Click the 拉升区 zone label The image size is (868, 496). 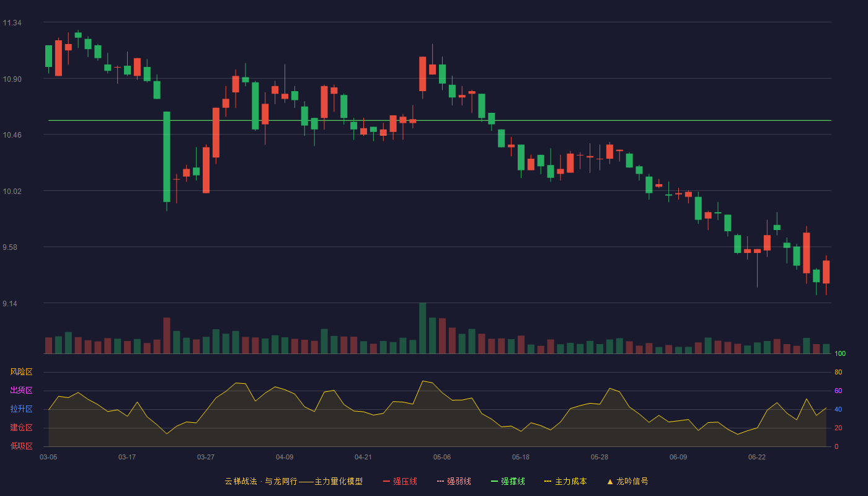21,409
